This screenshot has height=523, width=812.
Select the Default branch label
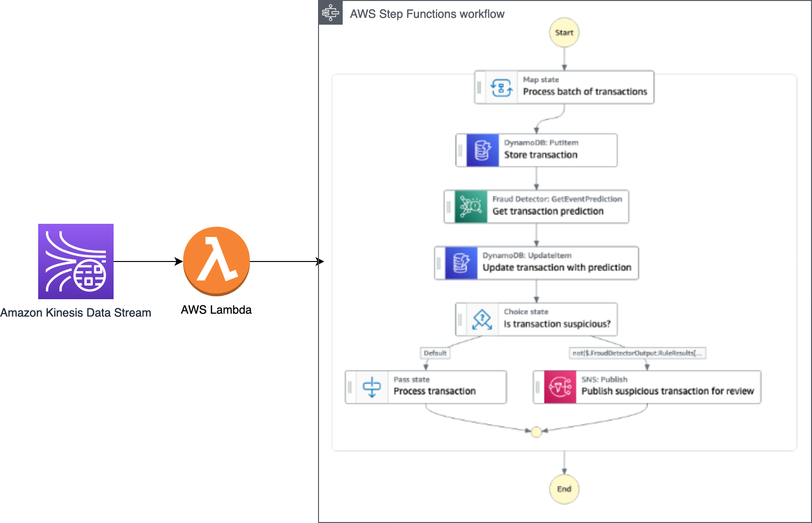pos(435,353)
